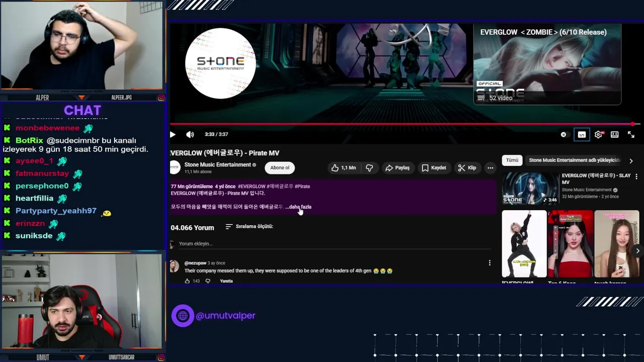
Task: Open the EVERGLOW ZOMBIE playlist end card
Action: click(x=547, y=64)
